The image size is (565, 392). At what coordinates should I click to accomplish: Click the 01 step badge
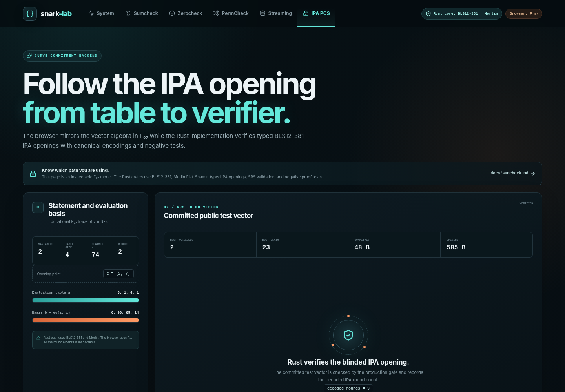click(x=38, y=207)
